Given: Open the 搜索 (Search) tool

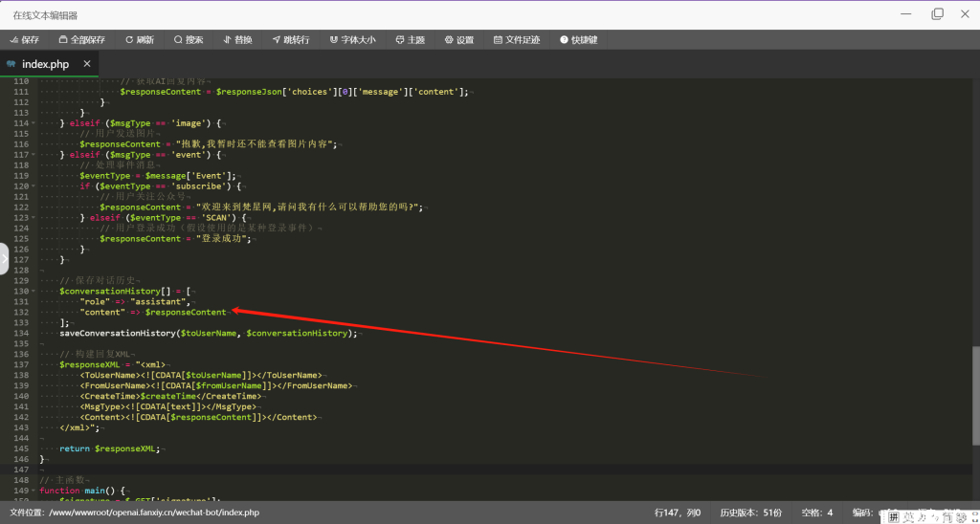Looking at the screenshot, I should [x=189, y=40].
